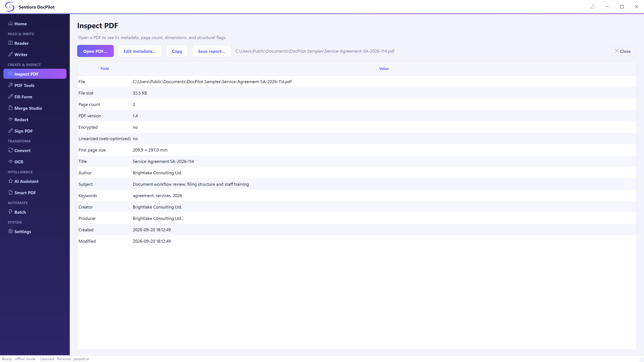
Task: Click the Licensed · Personal · perpetual status text
Action: (65, 359)
